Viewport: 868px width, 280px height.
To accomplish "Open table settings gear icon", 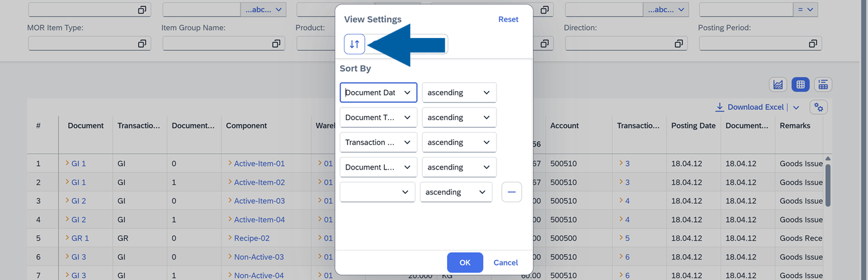I will pos(819,107).
